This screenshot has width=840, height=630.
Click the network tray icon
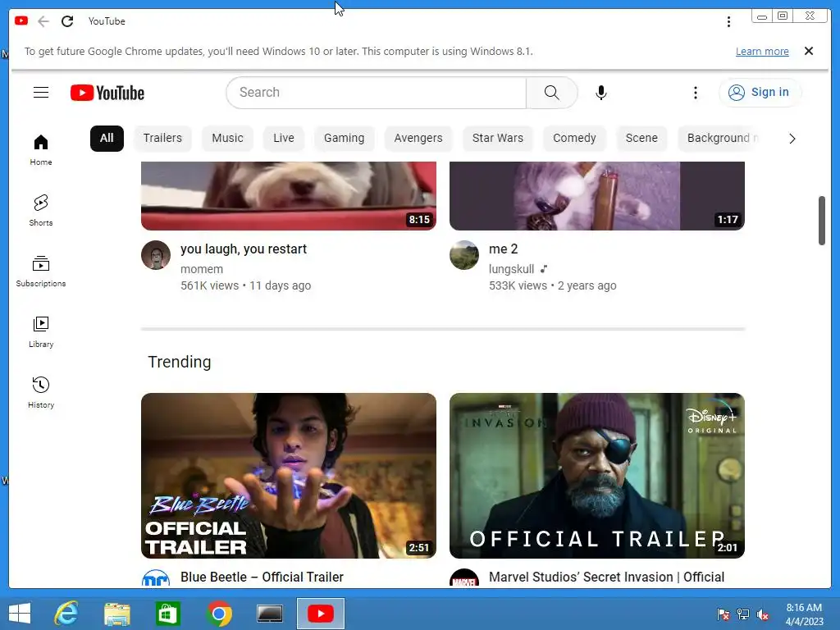click(x=743, y=614)
